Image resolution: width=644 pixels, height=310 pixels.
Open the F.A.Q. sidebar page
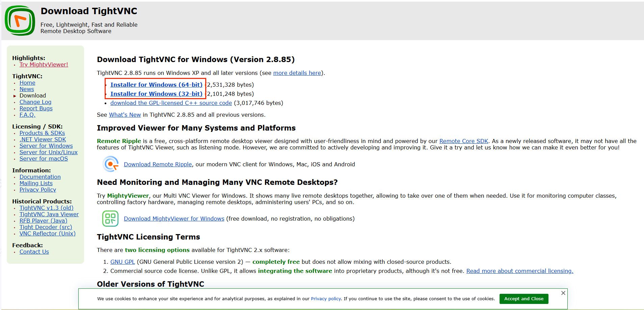click(27, 115)
